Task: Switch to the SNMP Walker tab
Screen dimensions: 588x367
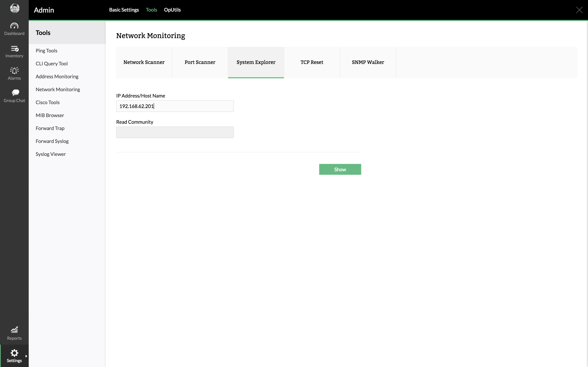Action: 368,62
